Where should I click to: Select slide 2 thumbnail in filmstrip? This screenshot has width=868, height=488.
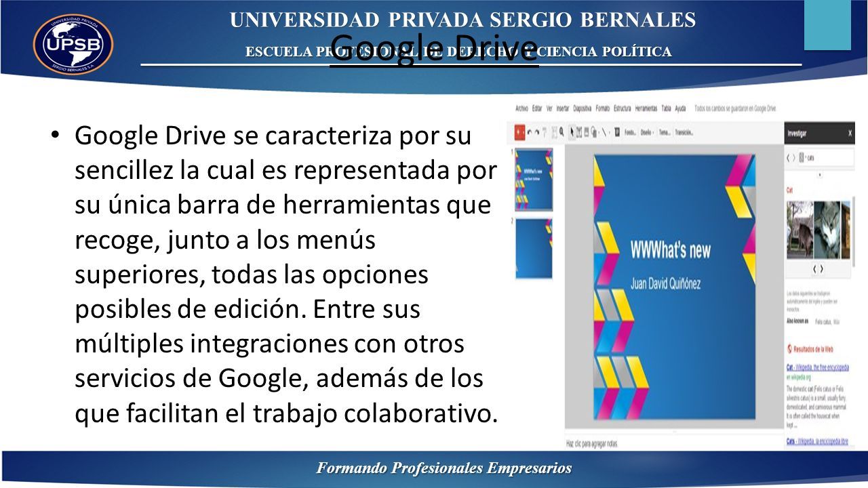coord(534,249)
